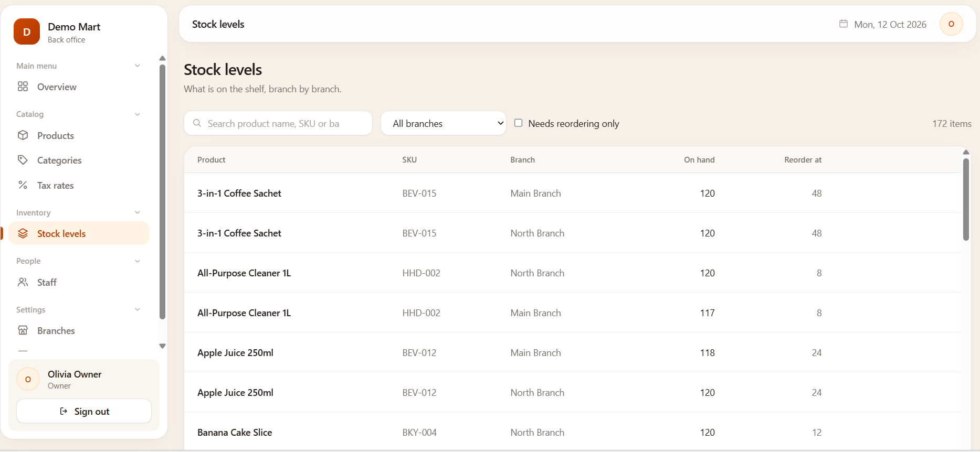Enable Needs reordering only checkbox
The image size is (980, 452).
(518, 123)
